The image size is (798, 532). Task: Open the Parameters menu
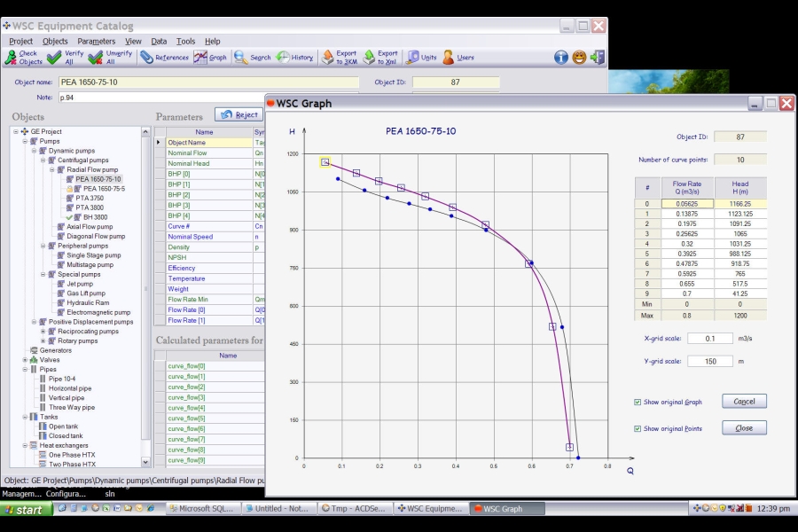(x=96, y=42)
